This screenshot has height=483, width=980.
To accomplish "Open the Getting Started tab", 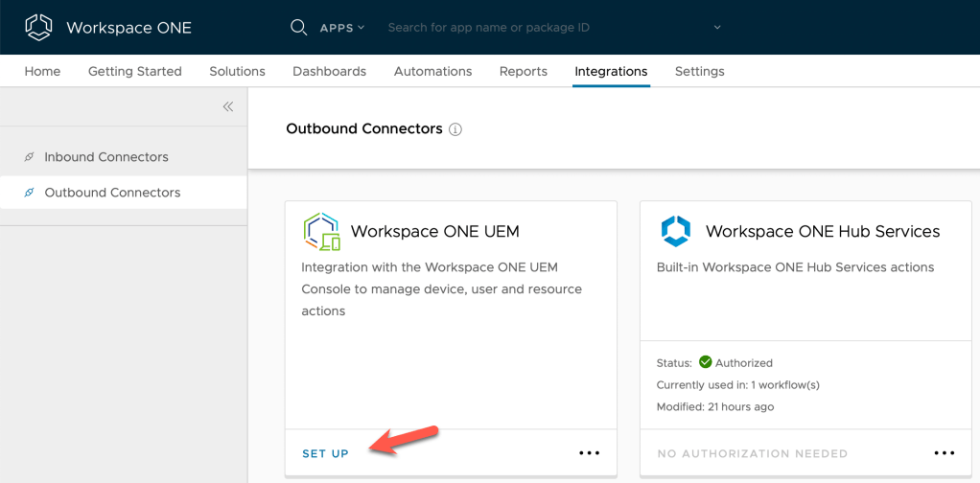I will 134,71.
